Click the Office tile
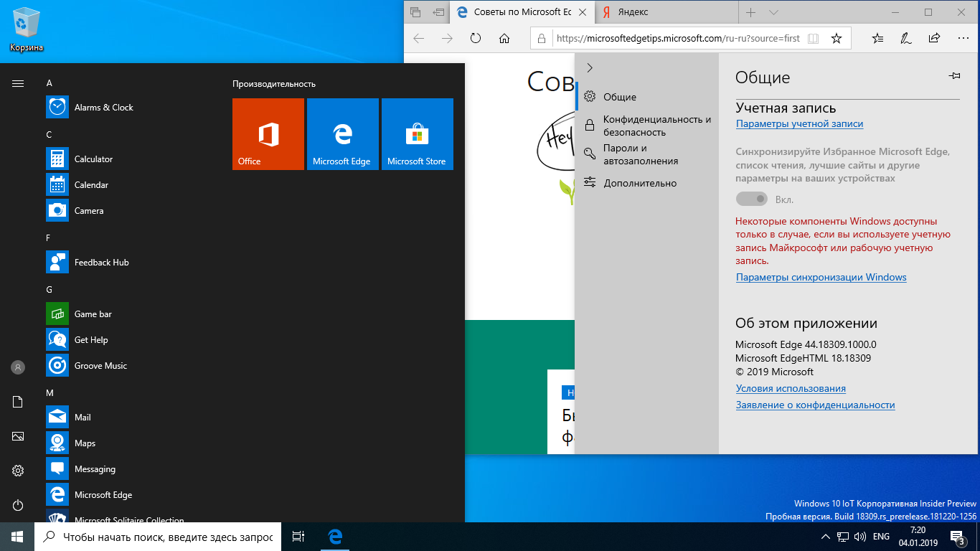The width and height of the screenshot is (980, 551). (x=268, y=134)
